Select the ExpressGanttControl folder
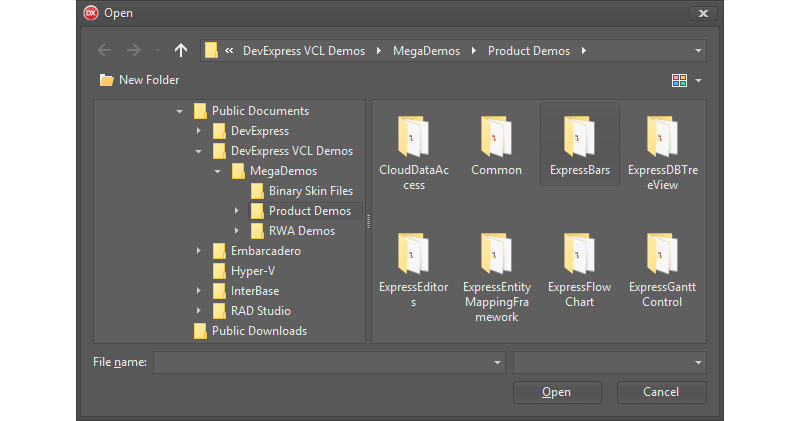800x421 pixels. point(663,254)
